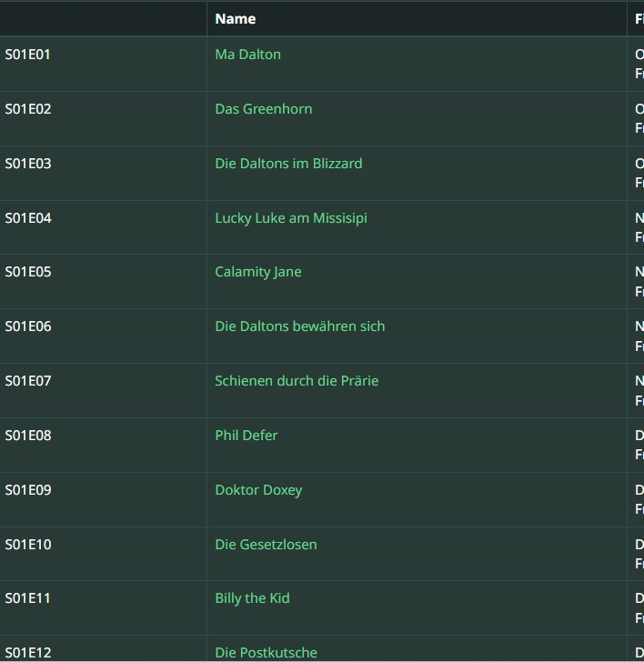Select the Die Gesetzlosen episode link
This screenshot has width=644, height=662.
tap(266, 545)
